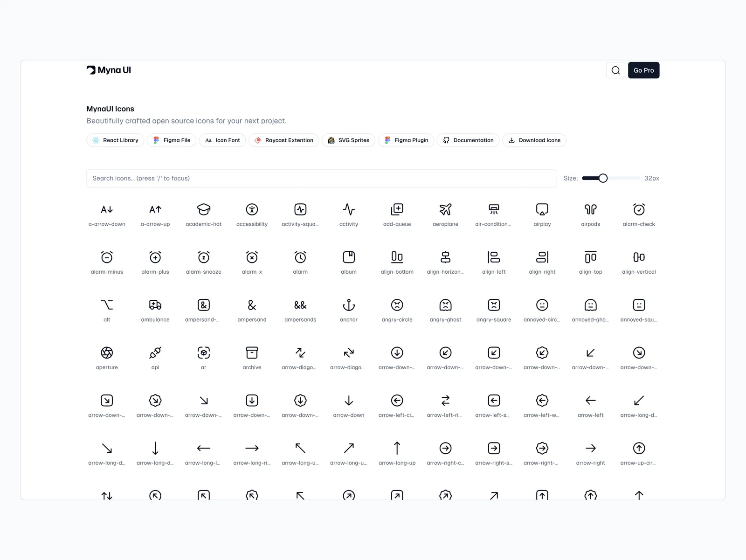
Task: Select the aperture icon
Action: tap(107, 353)
